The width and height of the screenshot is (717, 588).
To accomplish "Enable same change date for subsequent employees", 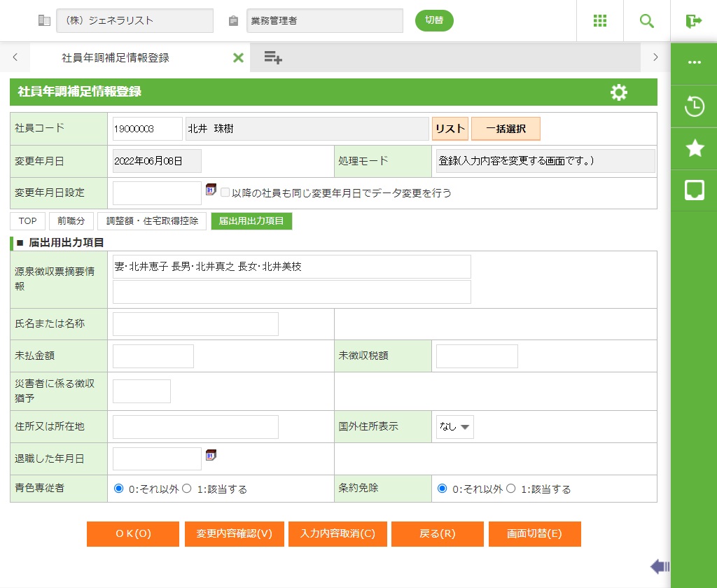I will (225, 192).
